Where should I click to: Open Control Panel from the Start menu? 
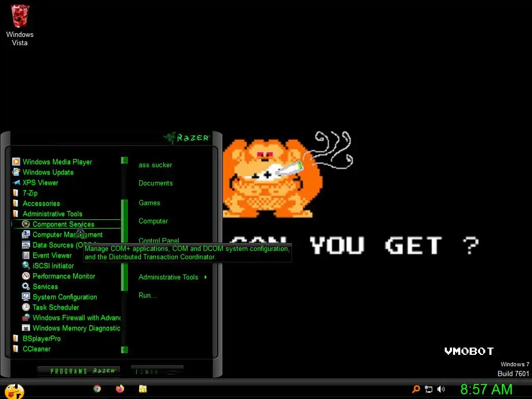click(159, 240)
